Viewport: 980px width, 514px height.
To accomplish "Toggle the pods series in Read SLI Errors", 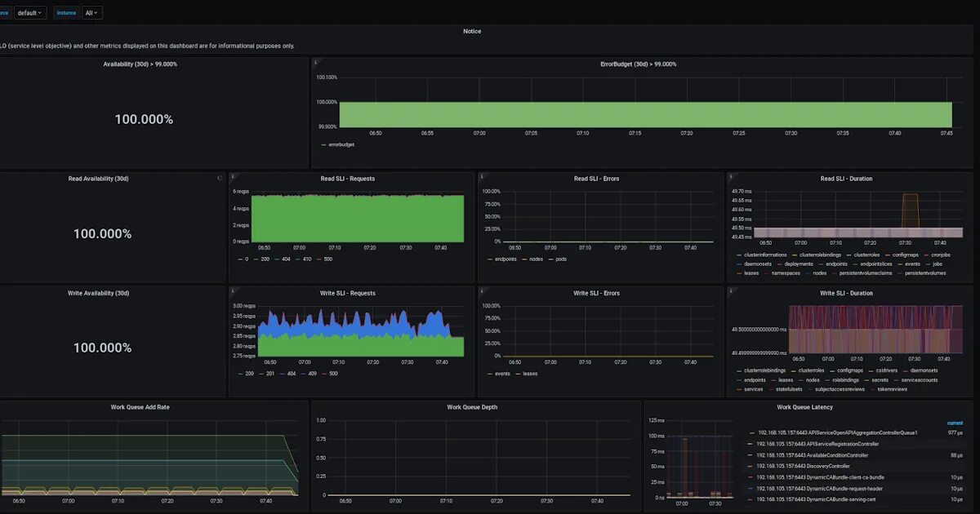I will coord(561,259).
